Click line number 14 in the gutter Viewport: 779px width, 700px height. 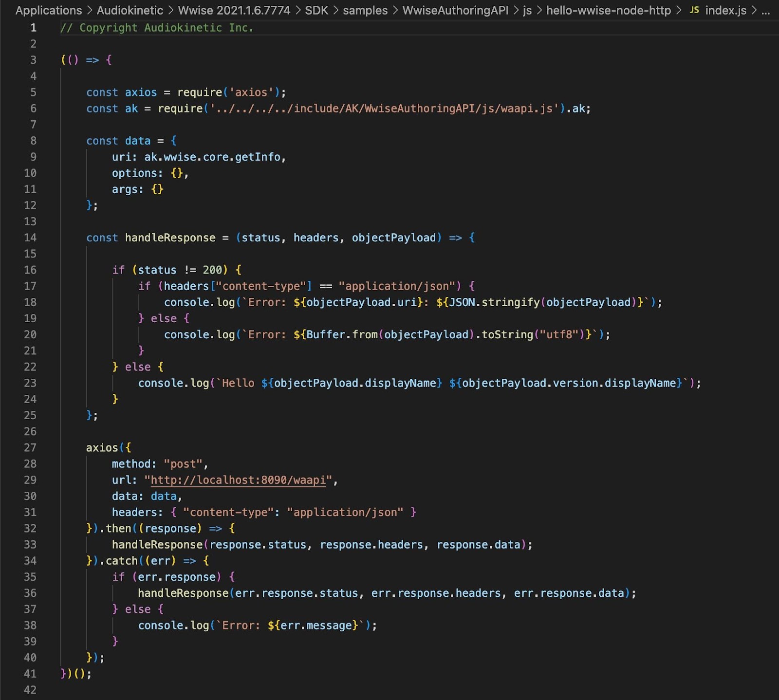click(30, 238)
